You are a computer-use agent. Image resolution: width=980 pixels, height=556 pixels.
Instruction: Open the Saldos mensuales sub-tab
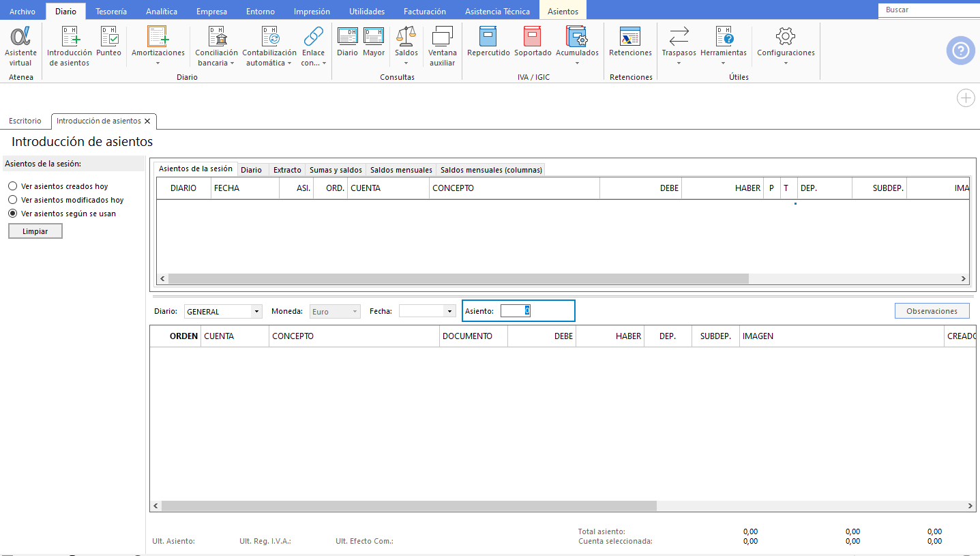tap(401, 170)
